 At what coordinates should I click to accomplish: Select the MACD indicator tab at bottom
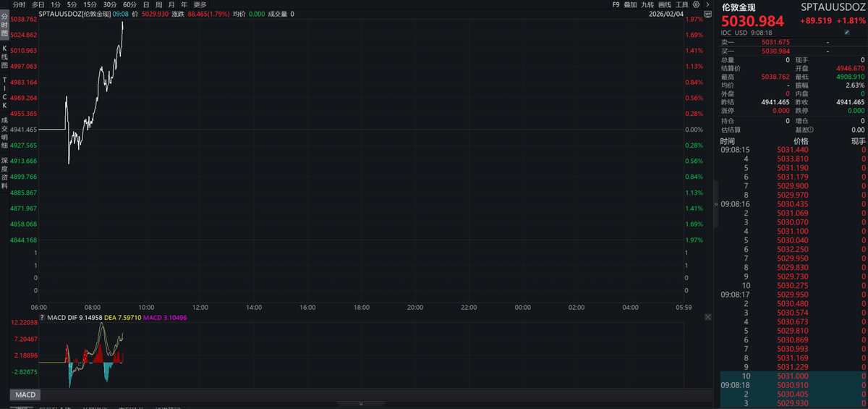coord(25,395)
